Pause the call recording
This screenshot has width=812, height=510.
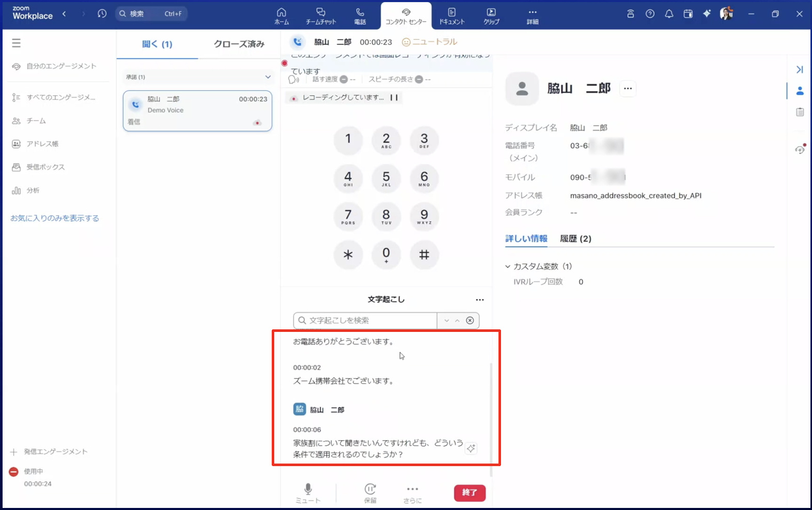[394, 98]
